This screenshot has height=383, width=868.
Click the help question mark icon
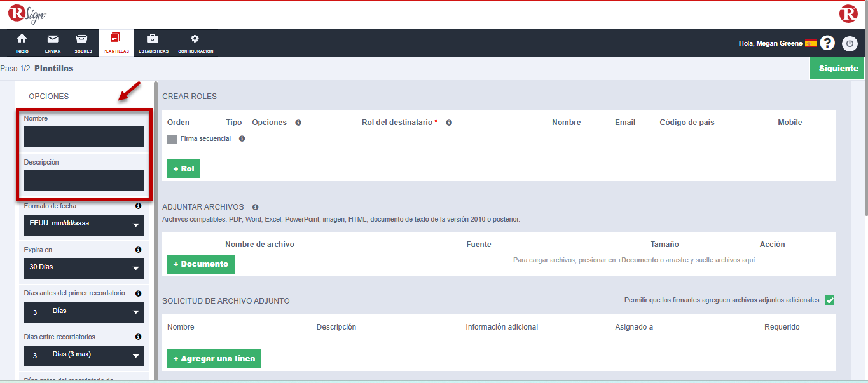click(x=827, y=43)
